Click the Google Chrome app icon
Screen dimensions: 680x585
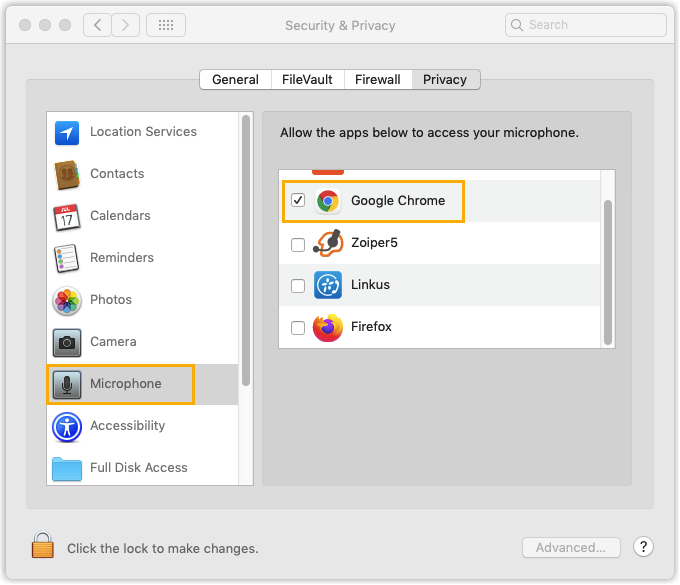[x=327, y=201]
